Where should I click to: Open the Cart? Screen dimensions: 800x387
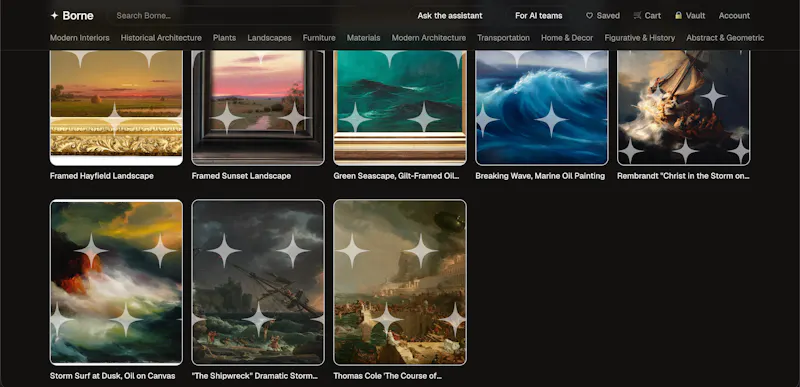[647, 16]
